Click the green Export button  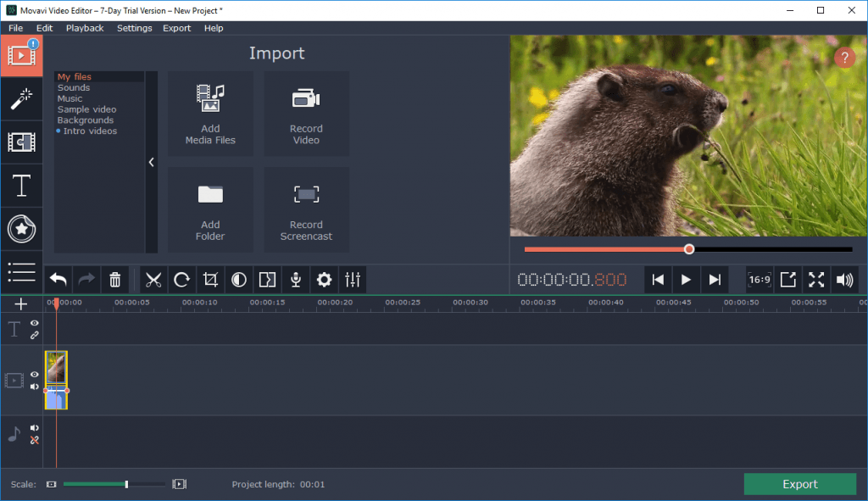(799, 484)
